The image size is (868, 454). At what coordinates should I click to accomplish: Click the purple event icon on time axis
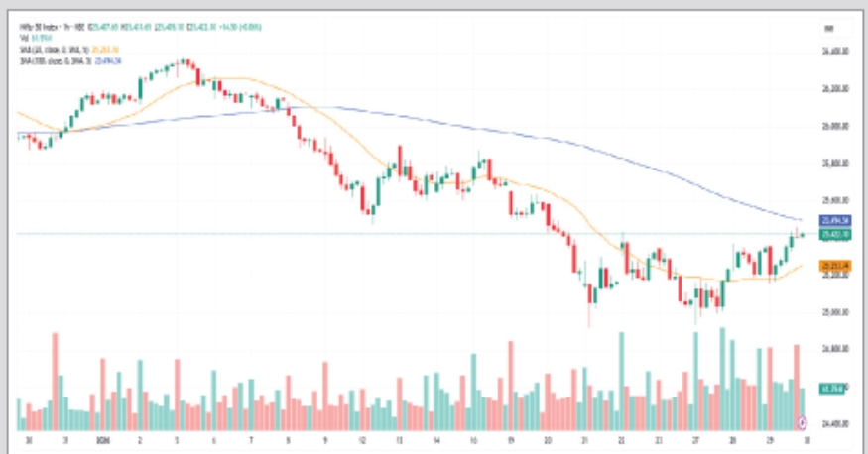click(800, 424)
